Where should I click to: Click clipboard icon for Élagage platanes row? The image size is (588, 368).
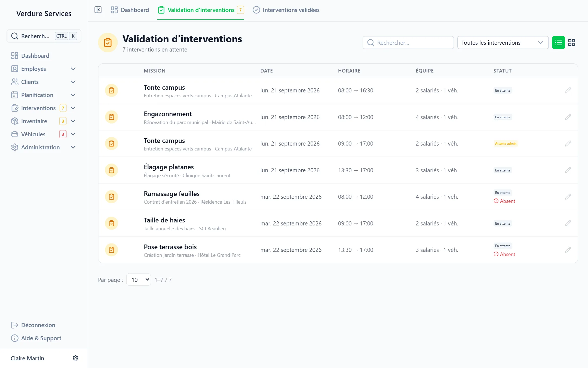tap(111, 170)
